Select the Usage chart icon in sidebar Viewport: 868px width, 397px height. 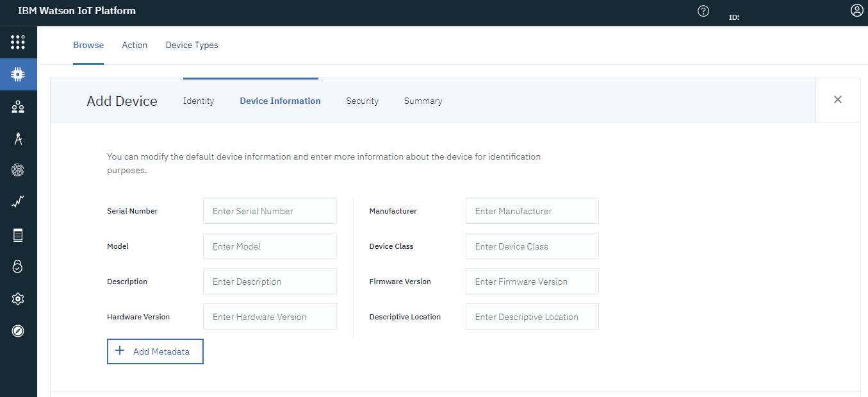pyautogui.click(x=18, y=202)
